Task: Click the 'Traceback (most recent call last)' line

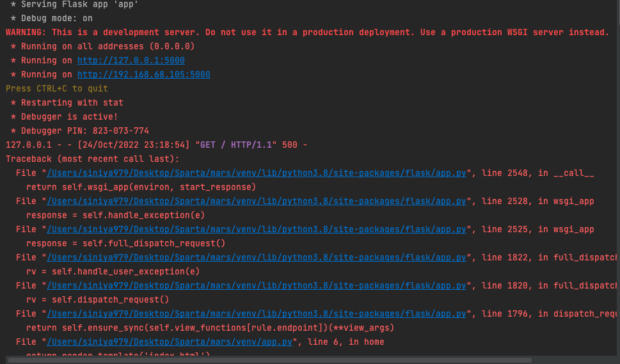Action: click(x=92, y=159)
